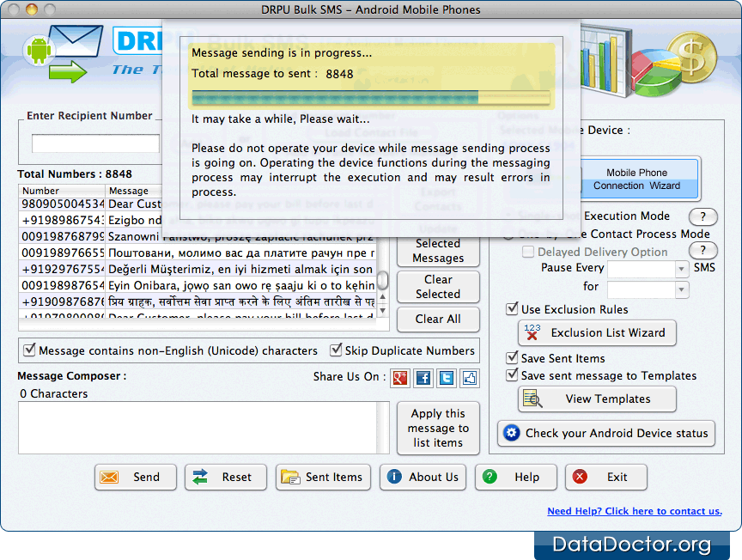Open the Exclusion List Wizard

pos(597,332)
